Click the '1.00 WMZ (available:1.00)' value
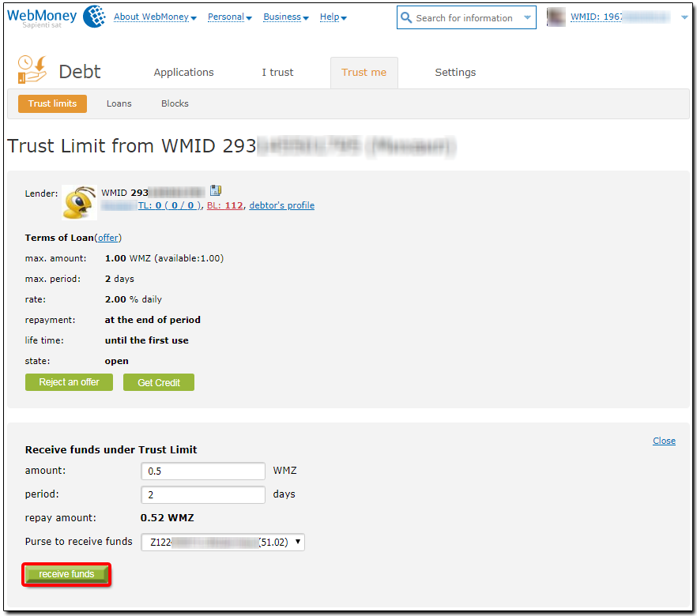Viewport: 697px width, 616px height. (x=164, y=258)
